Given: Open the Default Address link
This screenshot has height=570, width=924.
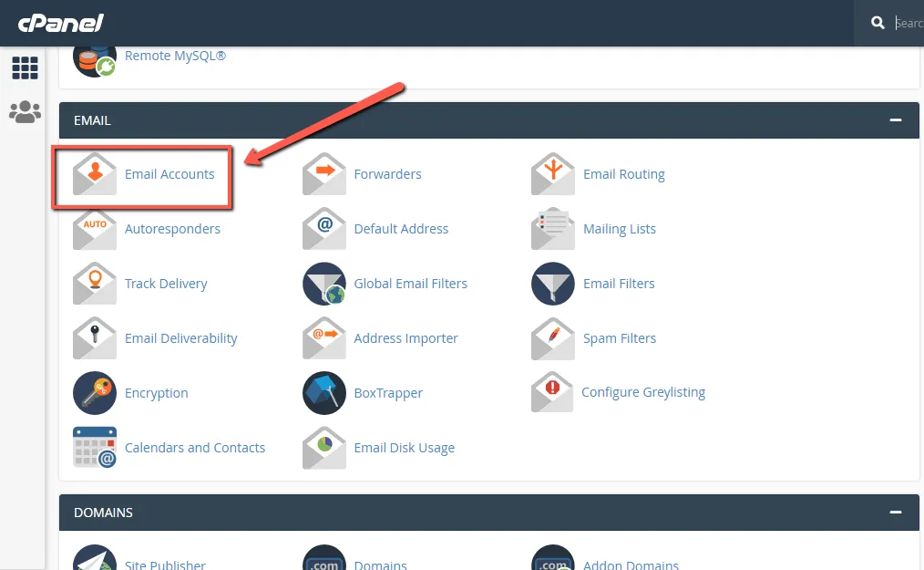Looking at the screenshot, I should click(401, 229).
